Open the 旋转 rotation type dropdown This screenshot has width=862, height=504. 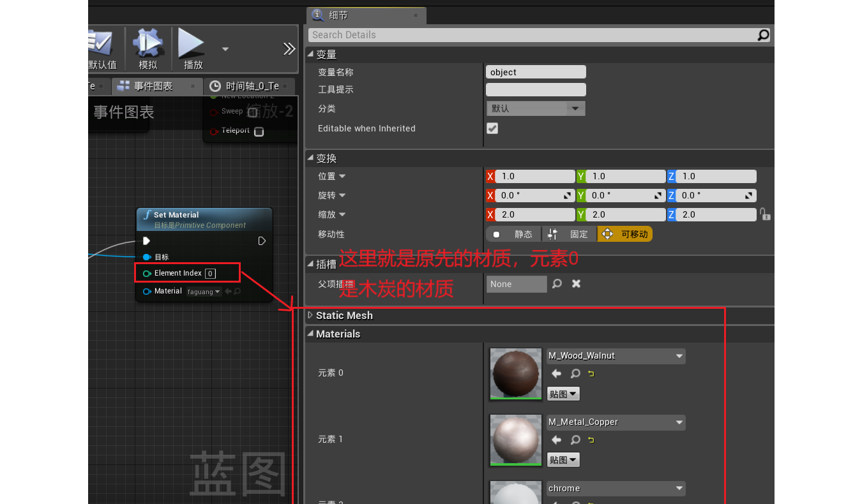(x=342, y=195)
